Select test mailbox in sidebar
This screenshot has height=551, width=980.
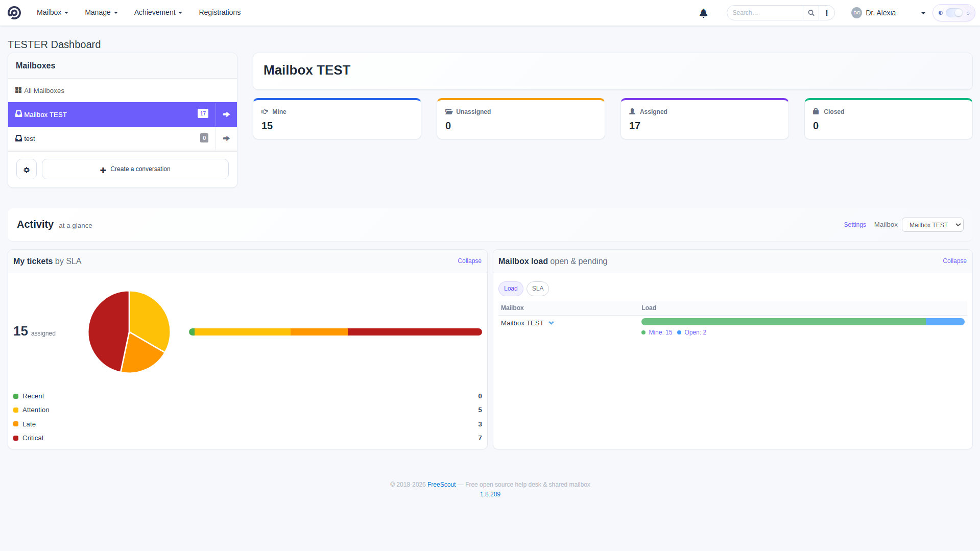point(112,138)
